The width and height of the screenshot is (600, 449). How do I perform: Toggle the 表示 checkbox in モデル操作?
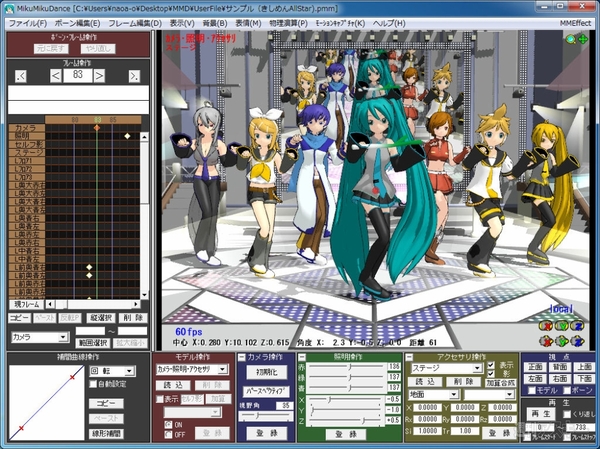(160, 399)
